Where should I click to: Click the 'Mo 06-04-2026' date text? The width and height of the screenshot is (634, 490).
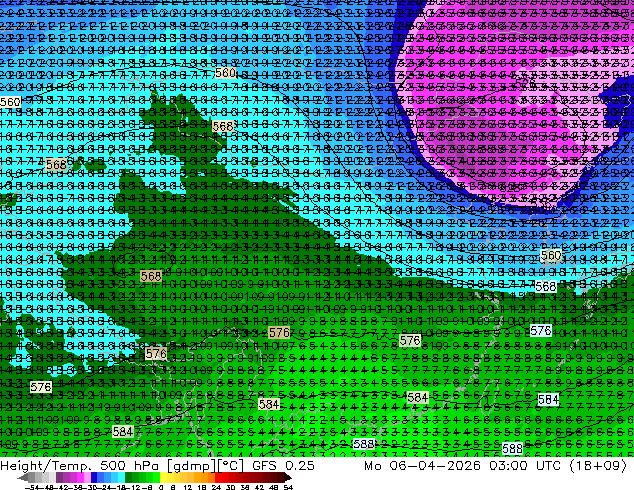tap(423, 466)
